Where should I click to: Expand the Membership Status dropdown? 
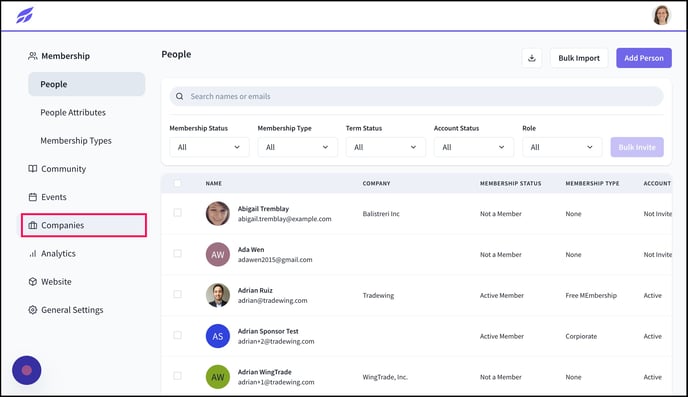[209, 147]
